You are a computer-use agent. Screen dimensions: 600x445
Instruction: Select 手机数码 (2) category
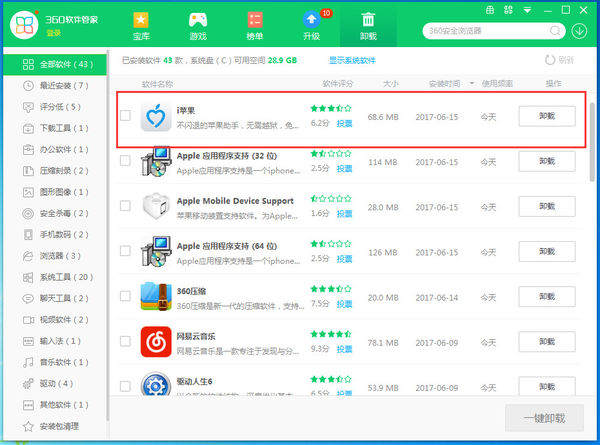55,235
